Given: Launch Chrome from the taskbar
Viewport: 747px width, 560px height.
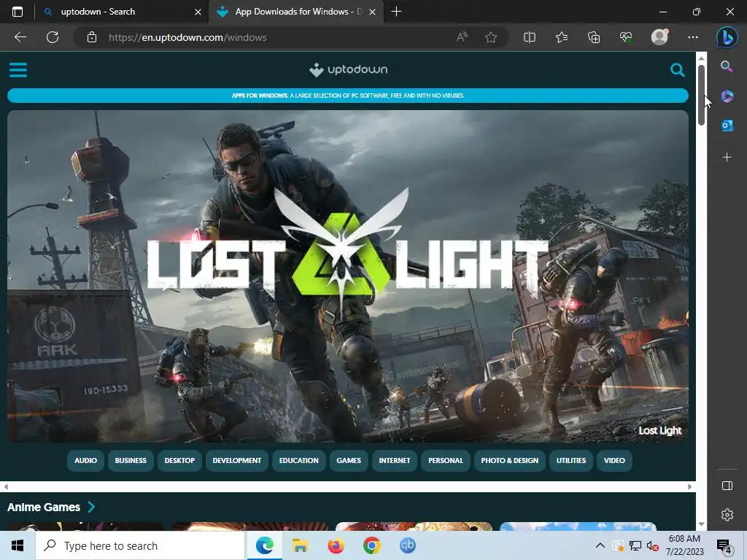Looking at the screenshot, I should [x=371, y=545].
